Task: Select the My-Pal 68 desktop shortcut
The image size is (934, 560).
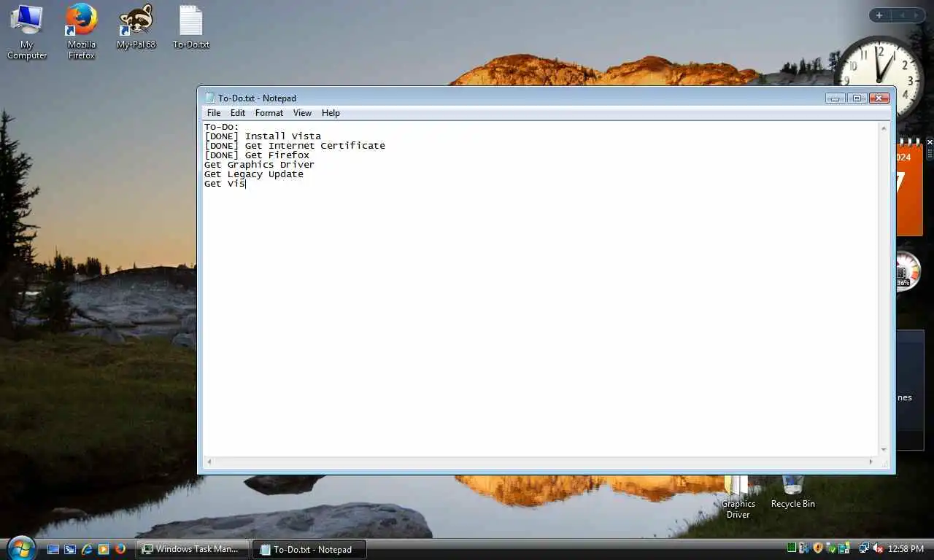Action: [136, 27]
